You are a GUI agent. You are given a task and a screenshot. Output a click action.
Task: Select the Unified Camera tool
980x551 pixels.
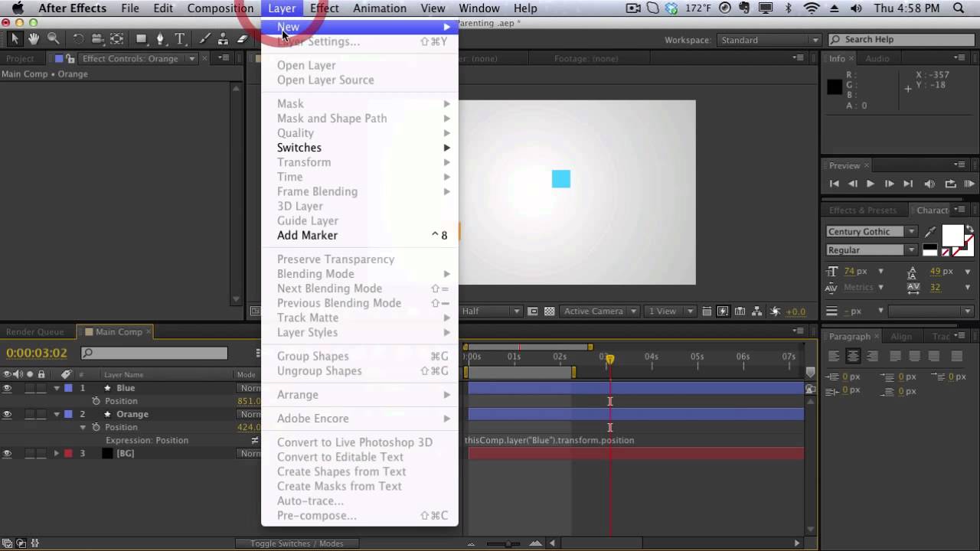pos(97,39)
